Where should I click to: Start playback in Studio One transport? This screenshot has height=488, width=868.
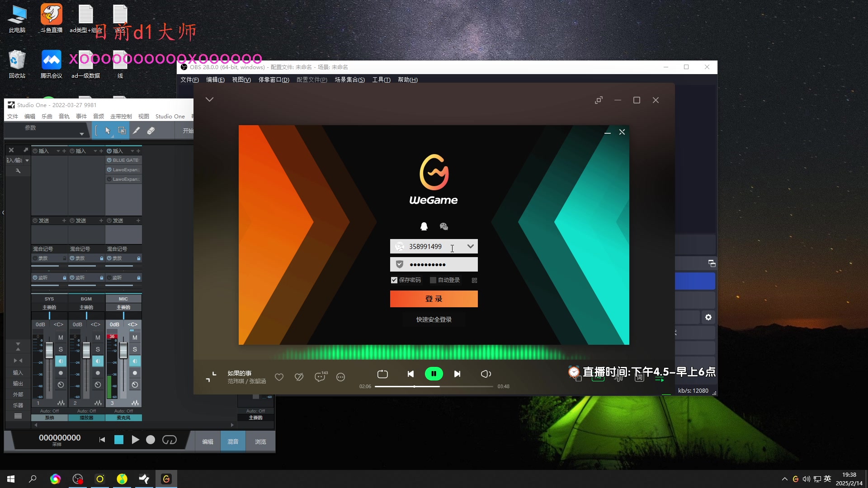click(x=135, y=440)
